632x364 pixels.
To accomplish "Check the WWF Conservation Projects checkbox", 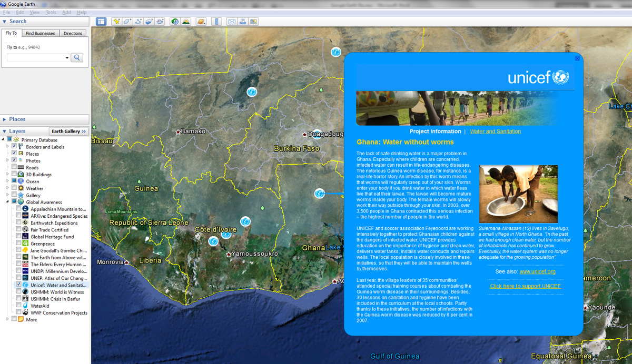I will pyautogui.click(x=19, y=312).
